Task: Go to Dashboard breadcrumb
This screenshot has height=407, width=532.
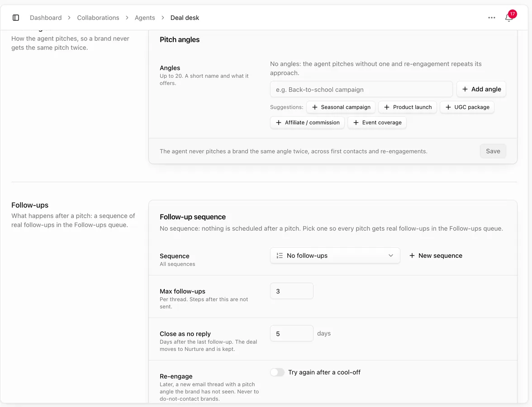Action: (46, 18)
